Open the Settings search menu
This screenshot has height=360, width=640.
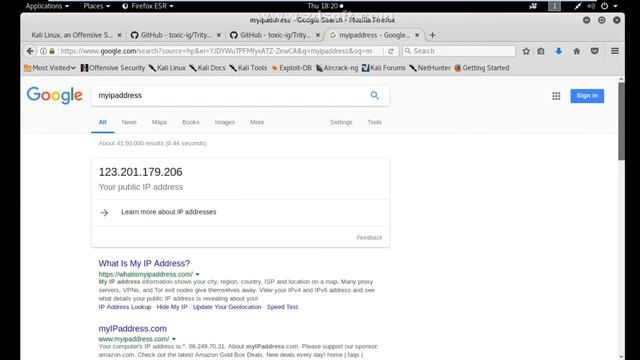341,122
